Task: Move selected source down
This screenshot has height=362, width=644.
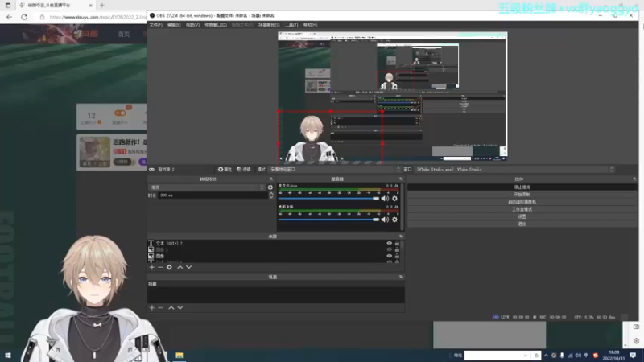Action: 189,267
